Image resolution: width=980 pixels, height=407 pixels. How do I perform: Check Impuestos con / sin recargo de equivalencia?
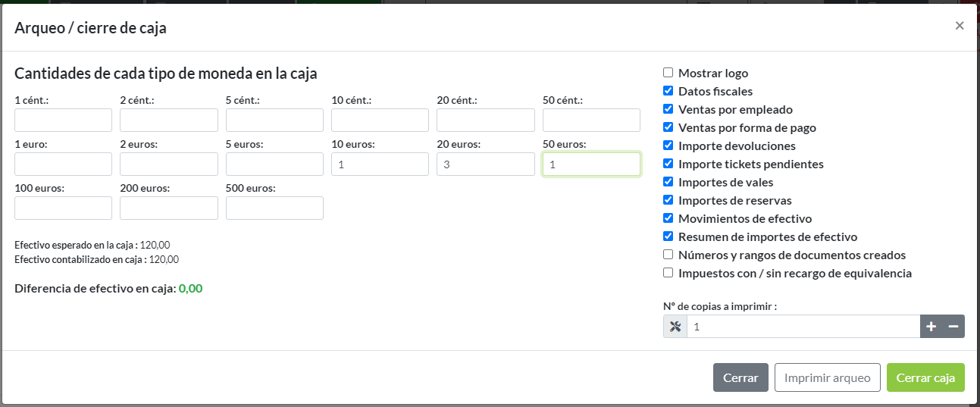668,273
